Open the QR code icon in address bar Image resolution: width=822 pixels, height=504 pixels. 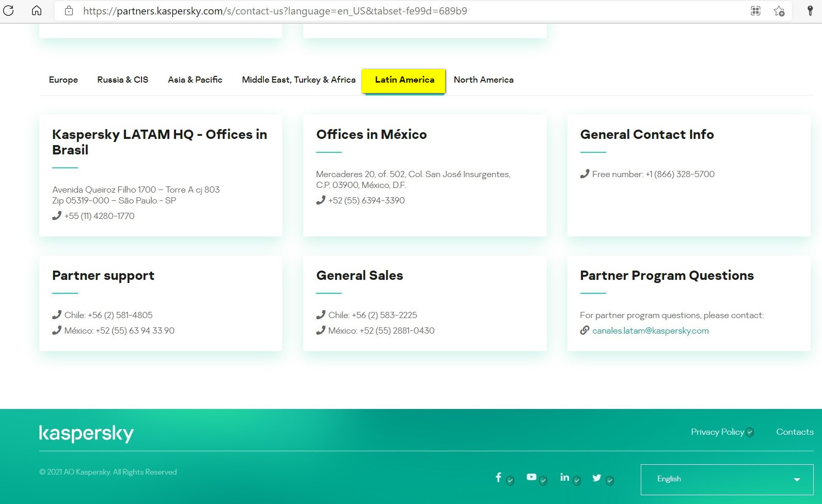point(755,11)
